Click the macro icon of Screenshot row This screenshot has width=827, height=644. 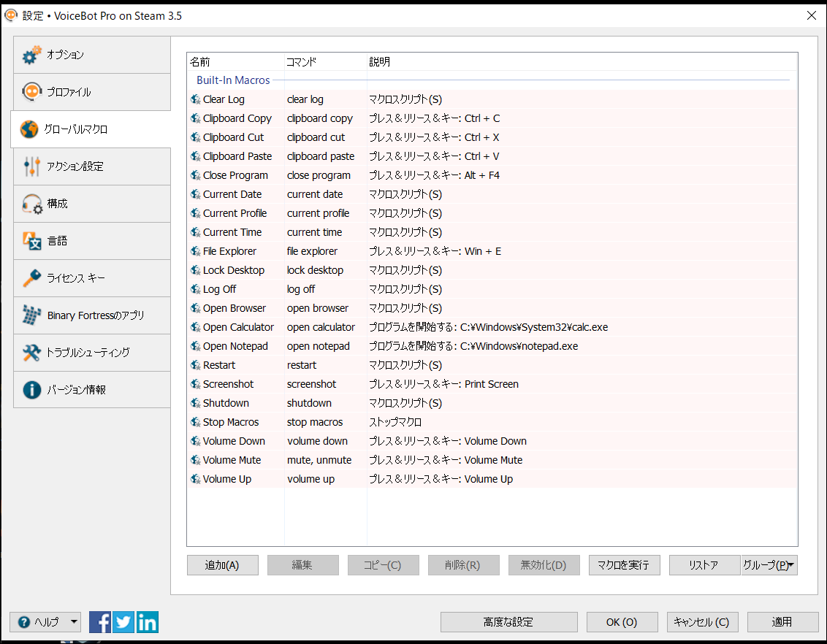196,384
